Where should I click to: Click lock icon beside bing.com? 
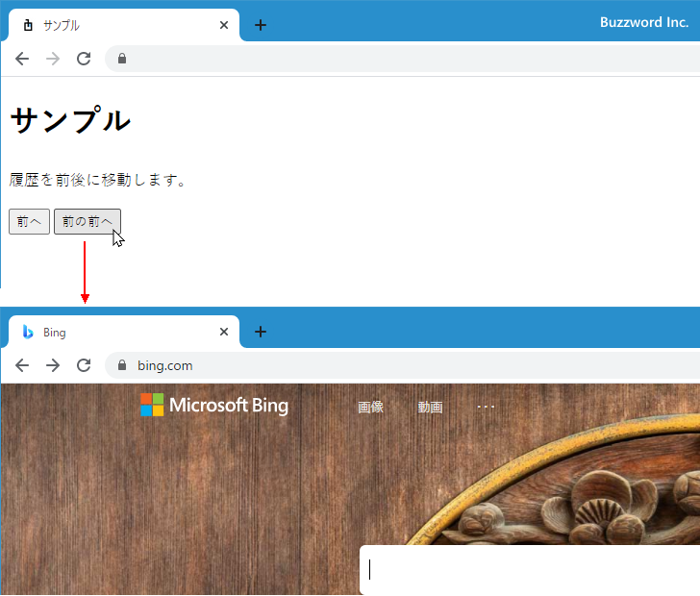point(122,365)
